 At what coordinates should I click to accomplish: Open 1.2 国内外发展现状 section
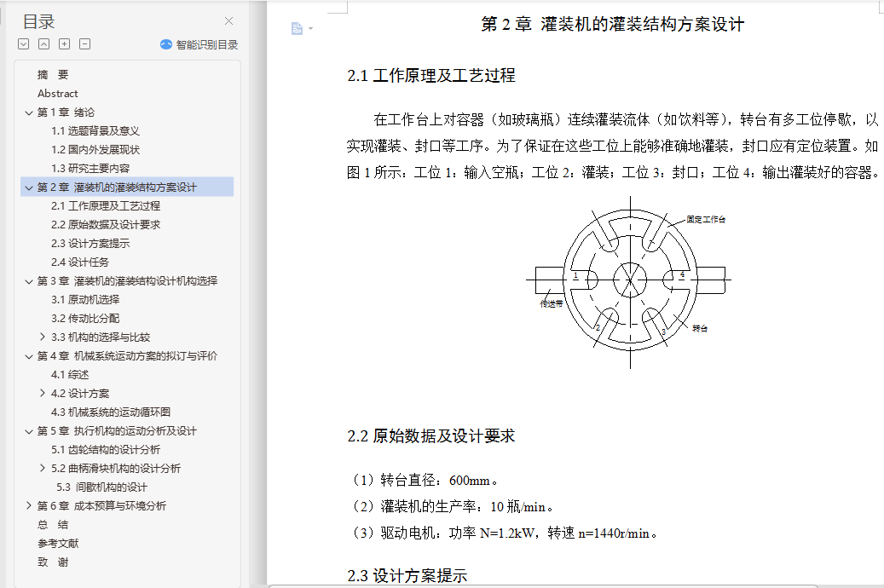point(95,149)
